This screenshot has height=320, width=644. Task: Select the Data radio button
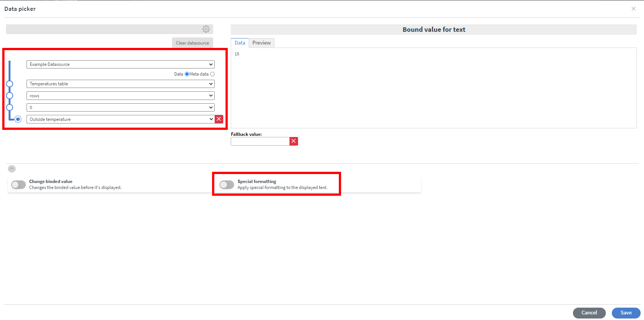point(187,74)
